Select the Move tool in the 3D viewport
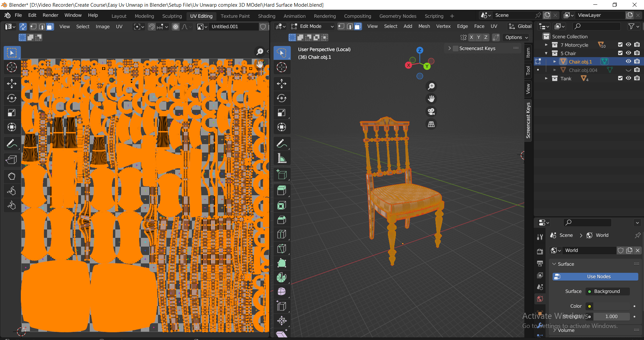Image resolution: width=644 pixels, height=340 pixels. click(281, 84)
